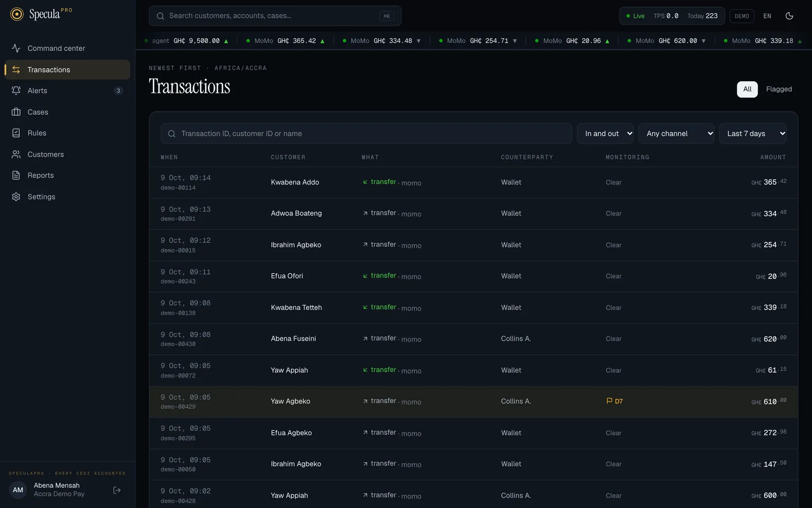Click 9 Oct, 09:02 timestamp

click(186, 491)
